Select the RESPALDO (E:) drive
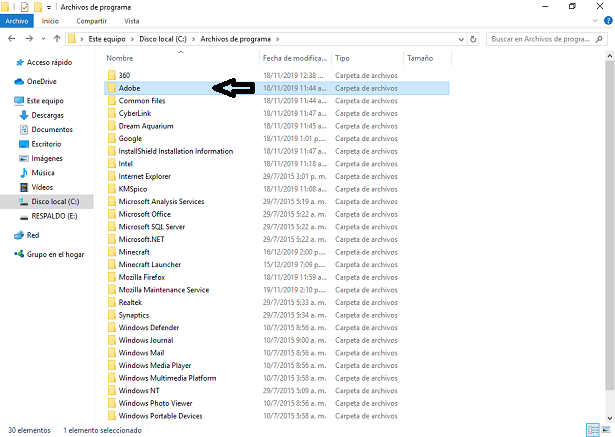 click(54, 216)
